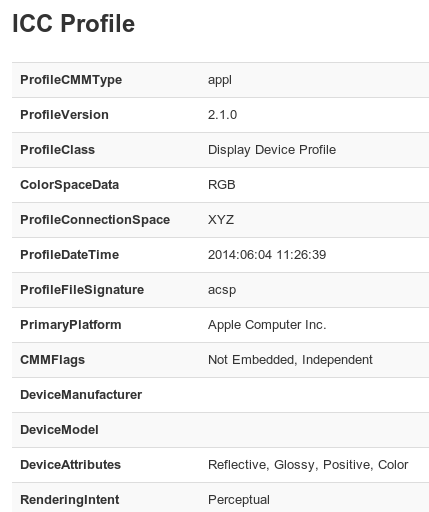Image resolution: width=429 pixels, height=512 pixels.
Task: Select Display Device Profile text
Action: pos(272,150)
